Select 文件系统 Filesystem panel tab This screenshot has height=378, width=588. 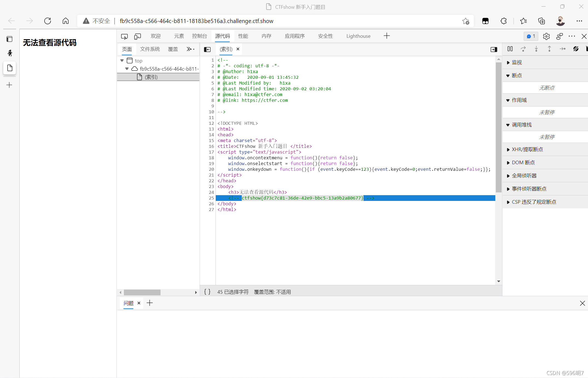pos(150,49)
